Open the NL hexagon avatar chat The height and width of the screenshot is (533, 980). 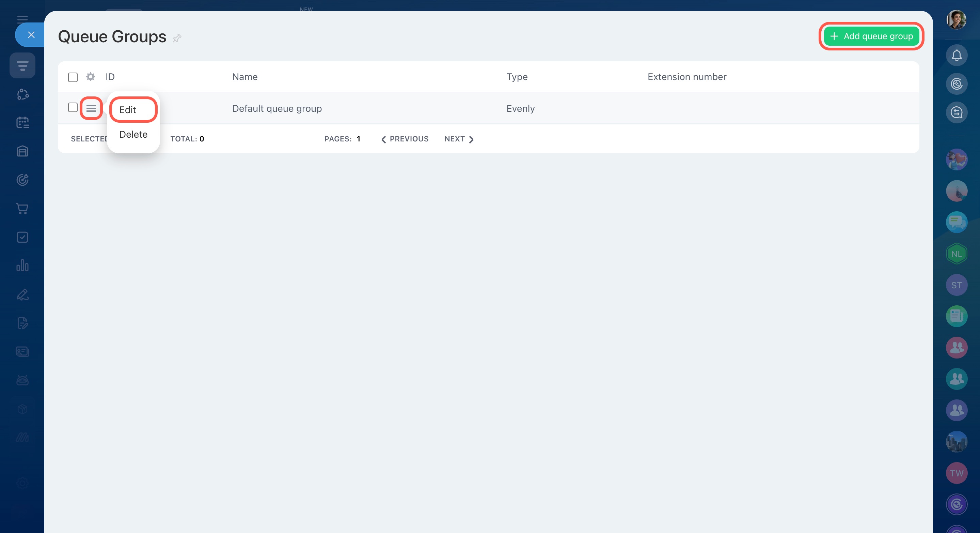pyautogui.click(x=956, y=254)
